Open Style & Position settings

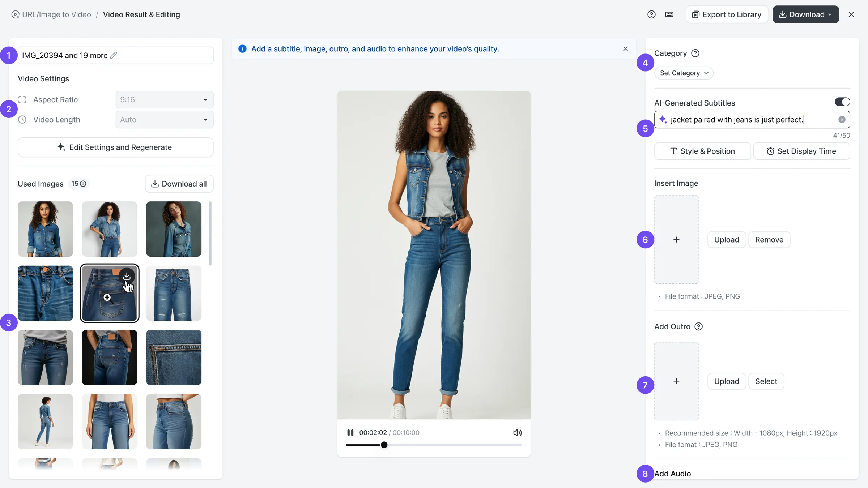point(702,151)
